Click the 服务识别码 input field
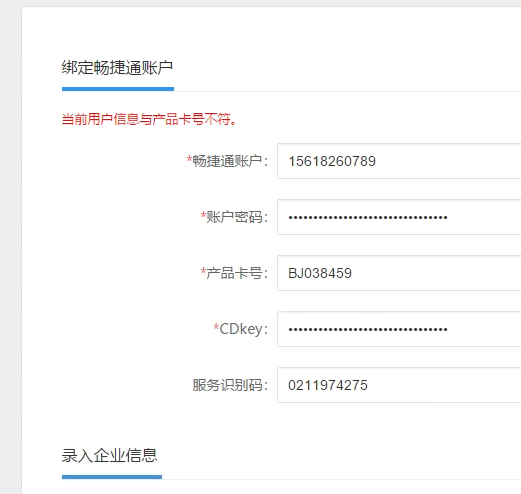Image resolution: width=521 pixels, height=494 pixels. click(399, 385)
